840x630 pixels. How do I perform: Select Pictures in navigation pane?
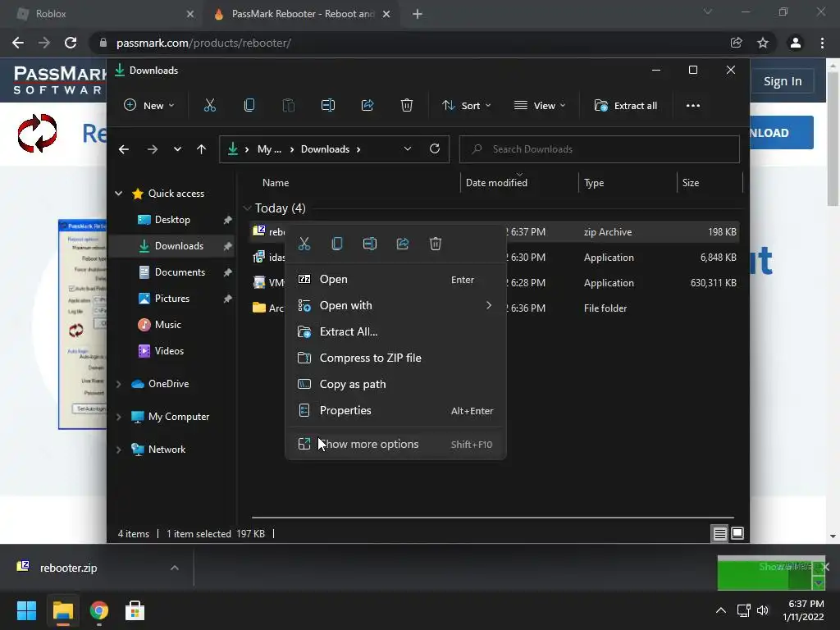172,299
